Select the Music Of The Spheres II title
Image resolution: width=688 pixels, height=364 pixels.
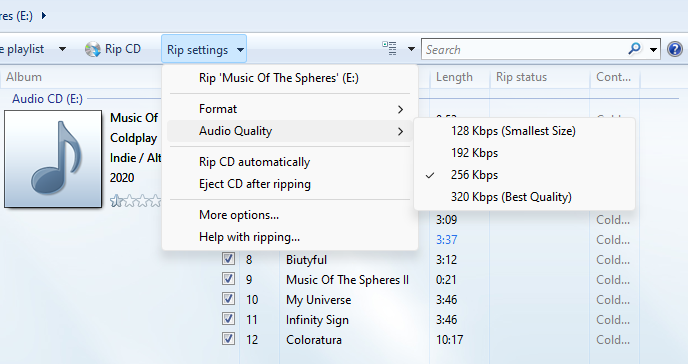(x=348, y=280)
